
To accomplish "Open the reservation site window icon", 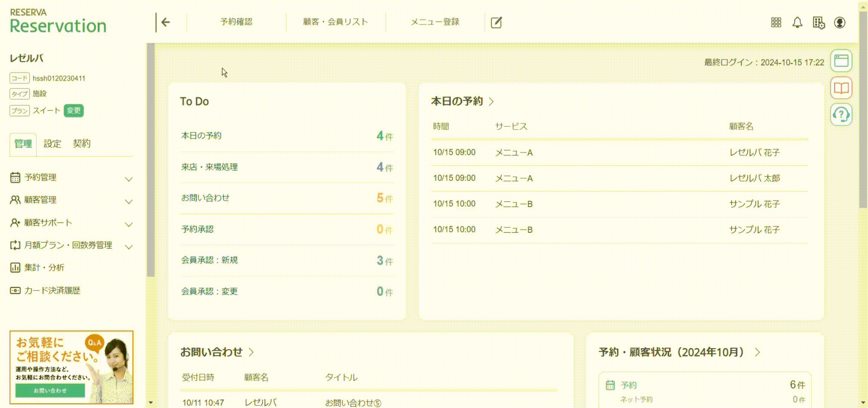I will pyautogui.click(x=841, y=61).
